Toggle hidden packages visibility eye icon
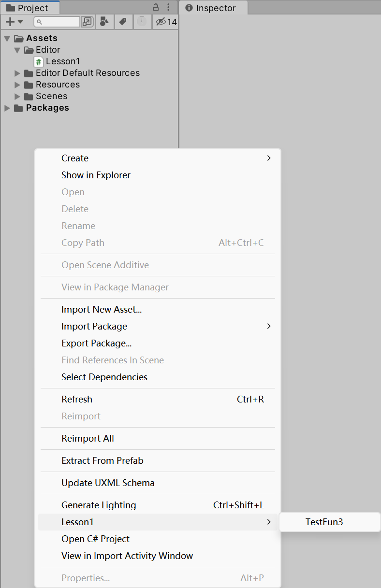This screenshot has width=381, height=588. pyautogui.click(x=161, y=22)
